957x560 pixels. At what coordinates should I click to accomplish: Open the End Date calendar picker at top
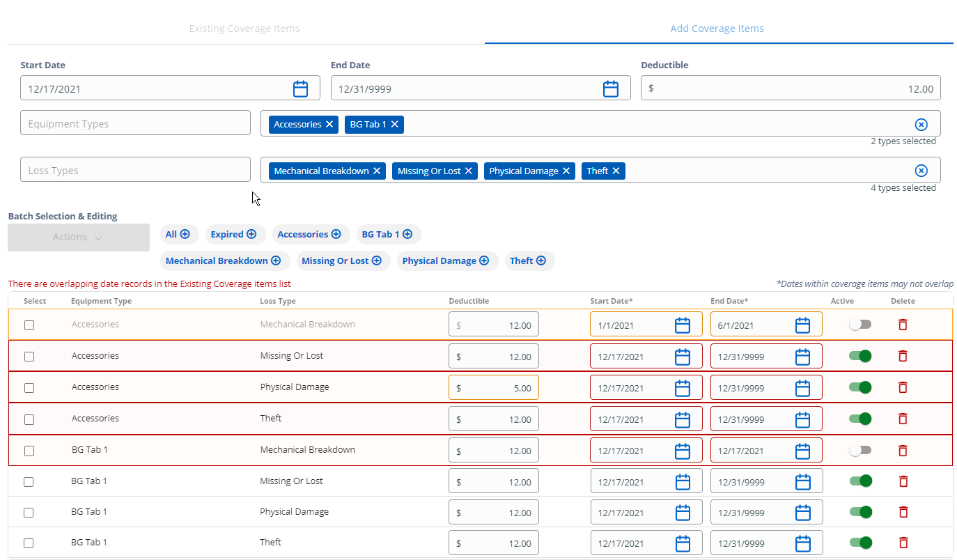[611, 88]
